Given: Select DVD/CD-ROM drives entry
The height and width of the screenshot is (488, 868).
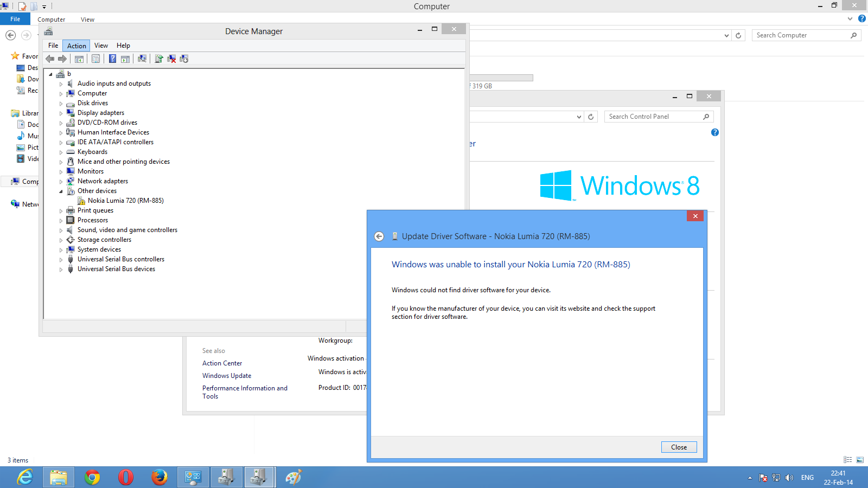Looking at the screenshot, I should coord(107,123).
